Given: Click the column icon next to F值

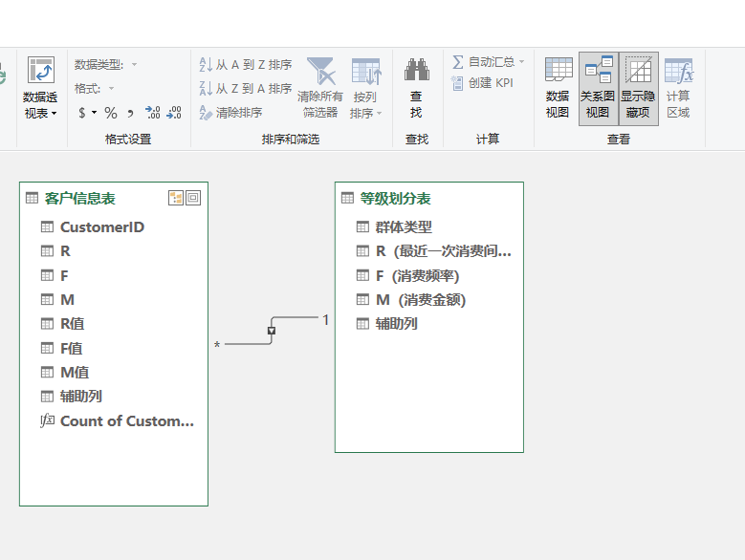Looking at the screenshot, I should (x=47, y=349).
